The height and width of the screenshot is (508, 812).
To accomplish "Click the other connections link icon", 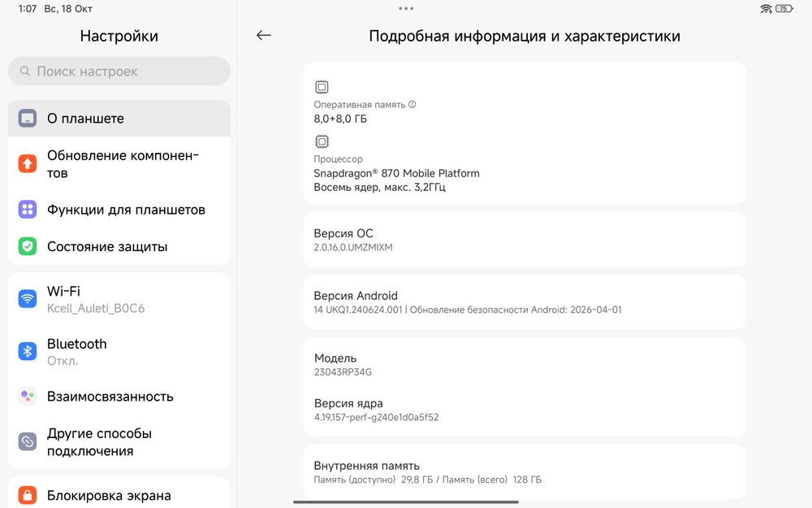I will (x=28, y=441).
